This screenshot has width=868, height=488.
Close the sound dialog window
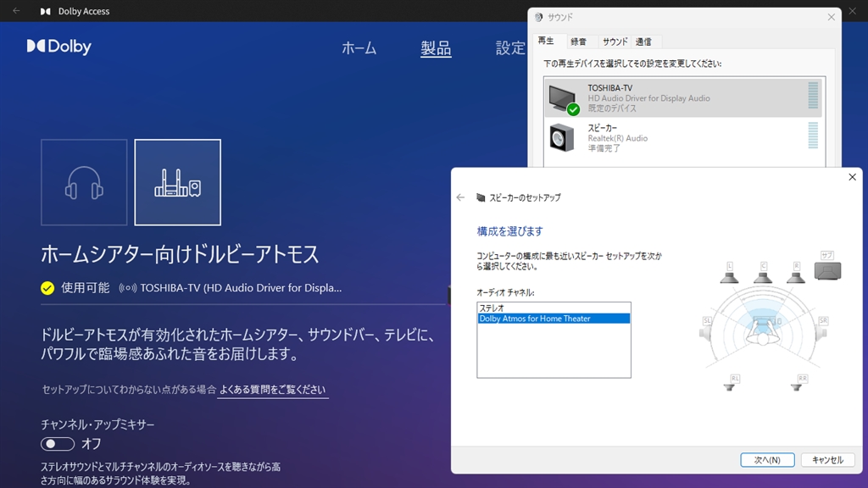pyautogui.click(x=831, y=17)
